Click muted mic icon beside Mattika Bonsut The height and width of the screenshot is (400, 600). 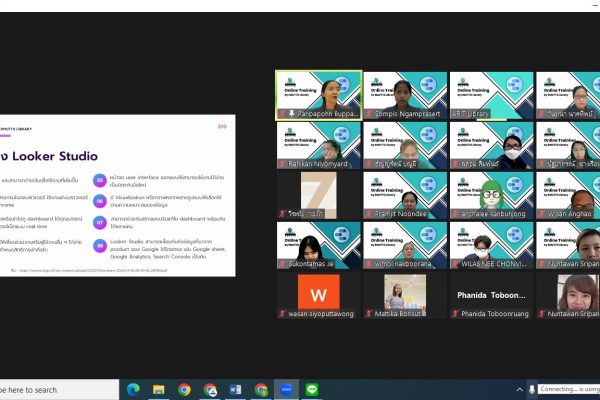pyautogui.click(x=369, y=314)
